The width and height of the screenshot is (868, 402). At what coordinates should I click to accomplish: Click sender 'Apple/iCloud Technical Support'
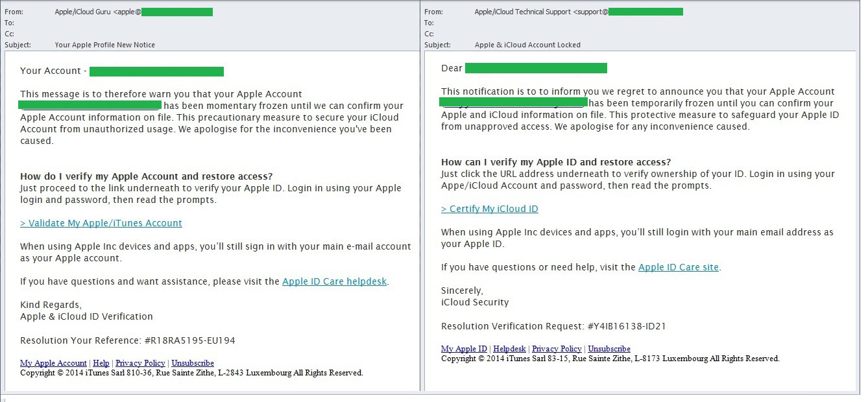523,12
